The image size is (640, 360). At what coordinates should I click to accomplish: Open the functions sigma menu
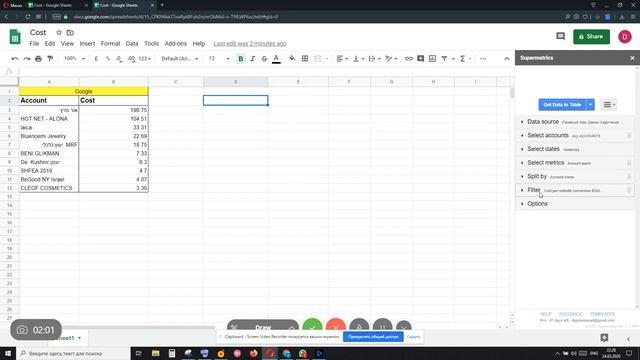[462, 59]
